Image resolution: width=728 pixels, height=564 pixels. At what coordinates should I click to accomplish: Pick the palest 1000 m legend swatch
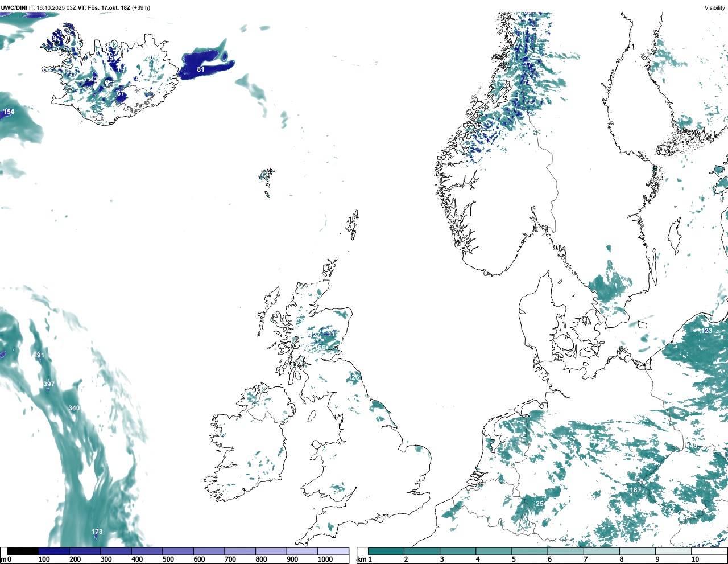(333, 551)
